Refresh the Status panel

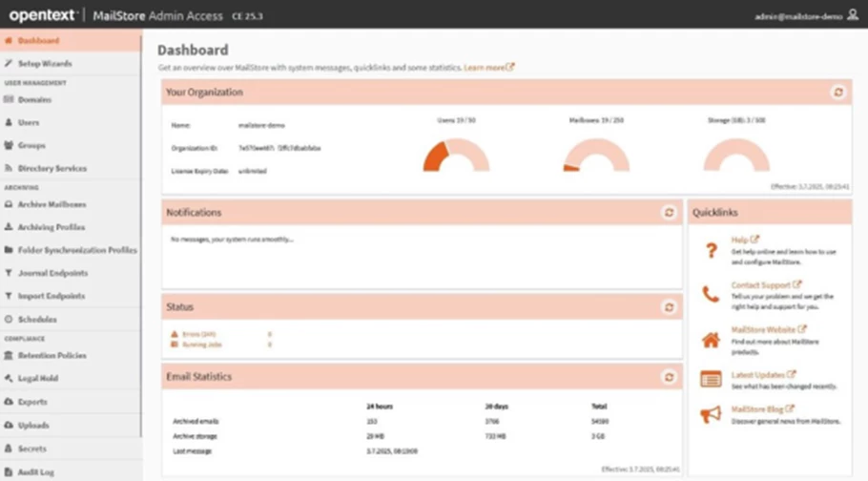[x=669, y=307]
